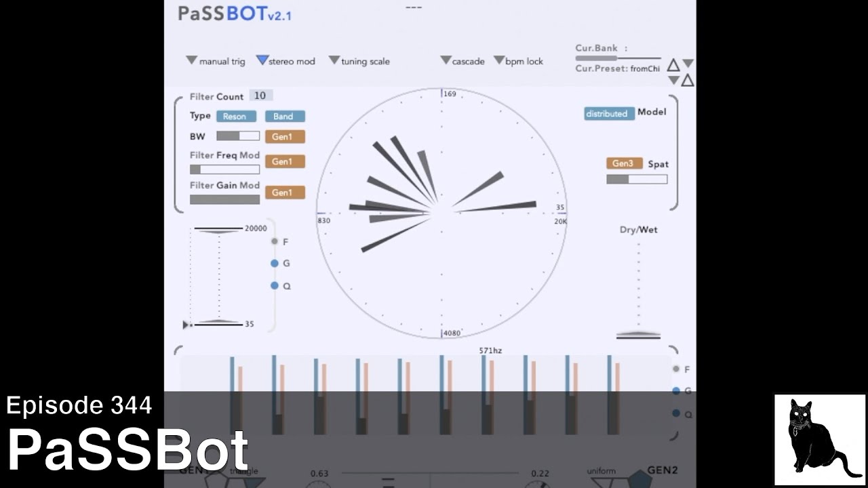Click the PaSSBOT v2.1 logo

(x=235, y=14)
